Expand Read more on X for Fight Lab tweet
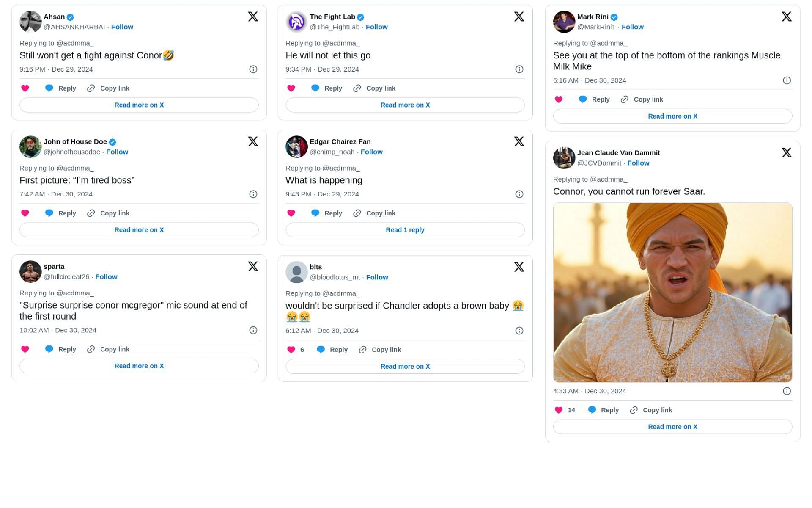This screenshot has height=508, width=812. (405, 105)
